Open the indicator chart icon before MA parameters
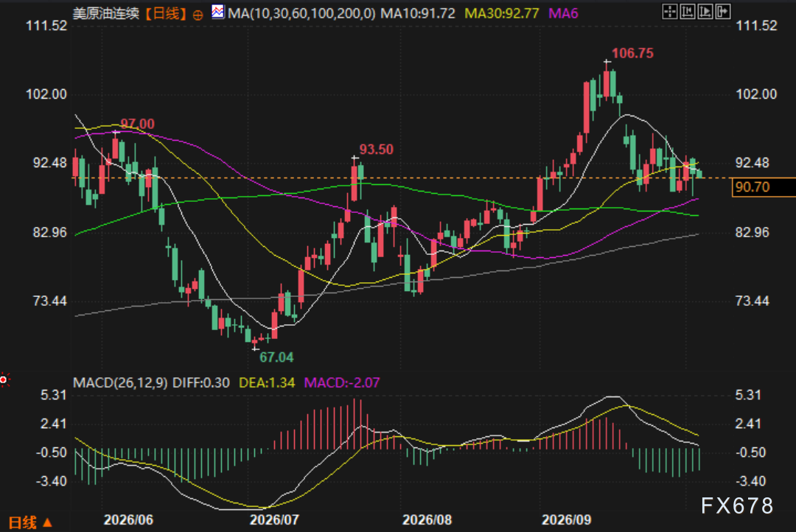The height and width of the screenshot is (532, 796). pyautogui.click(x=217, y=12)
